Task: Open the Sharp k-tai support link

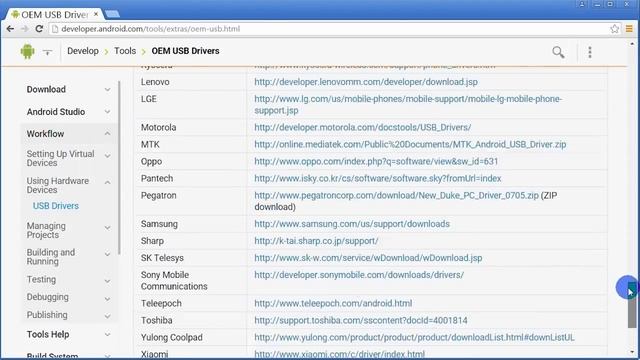Action: [316, 241]
